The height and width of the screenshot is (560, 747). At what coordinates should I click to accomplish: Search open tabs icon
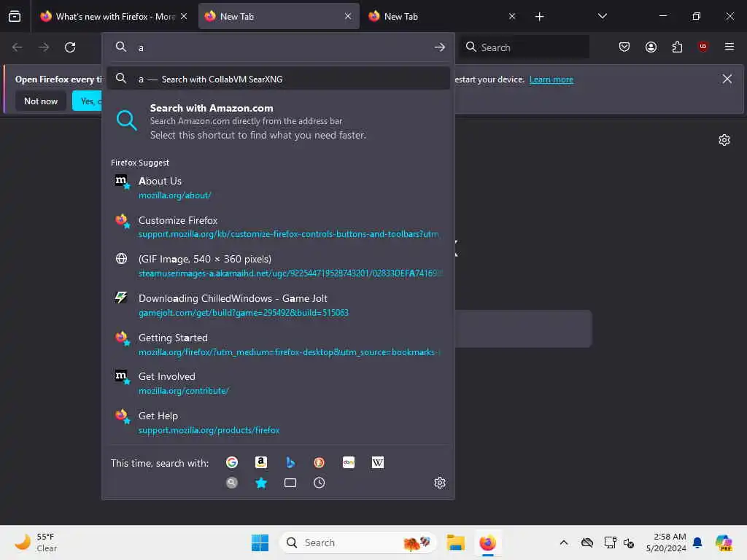point(290,483)
